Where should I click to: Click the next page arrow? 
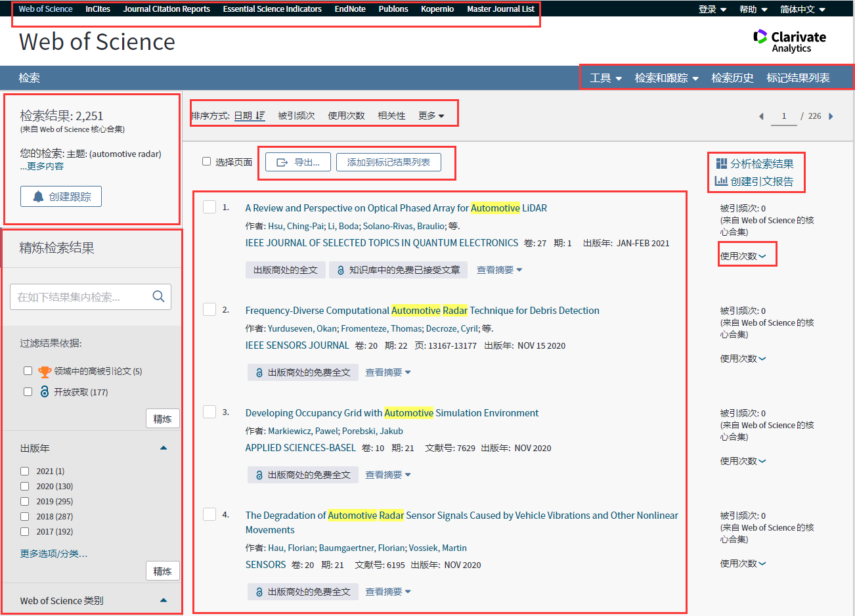pyautogui.click(x=831, y=116)
